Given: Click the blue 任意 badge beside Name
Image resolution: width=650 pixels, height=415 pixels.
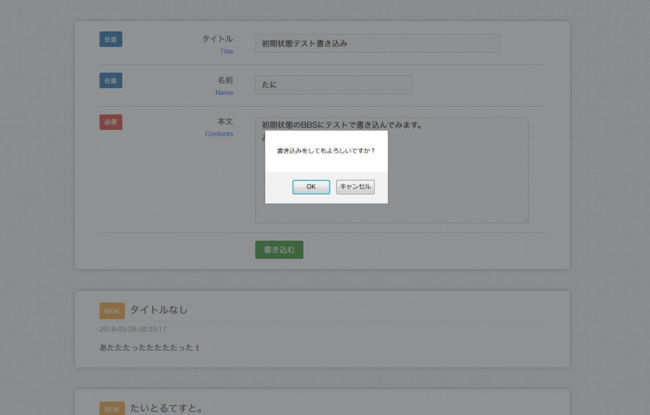Looking at the screenshot, I should point(110,80).
